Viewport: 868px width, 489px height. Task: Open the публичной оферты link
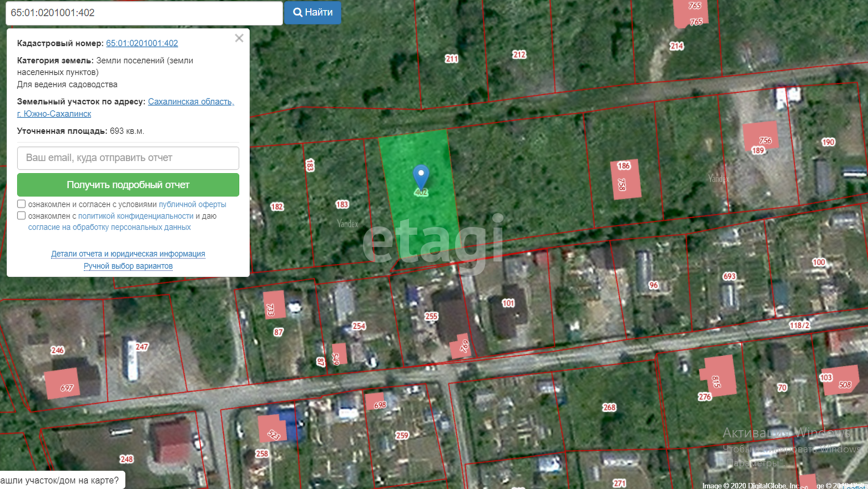[x=193, y=204]
